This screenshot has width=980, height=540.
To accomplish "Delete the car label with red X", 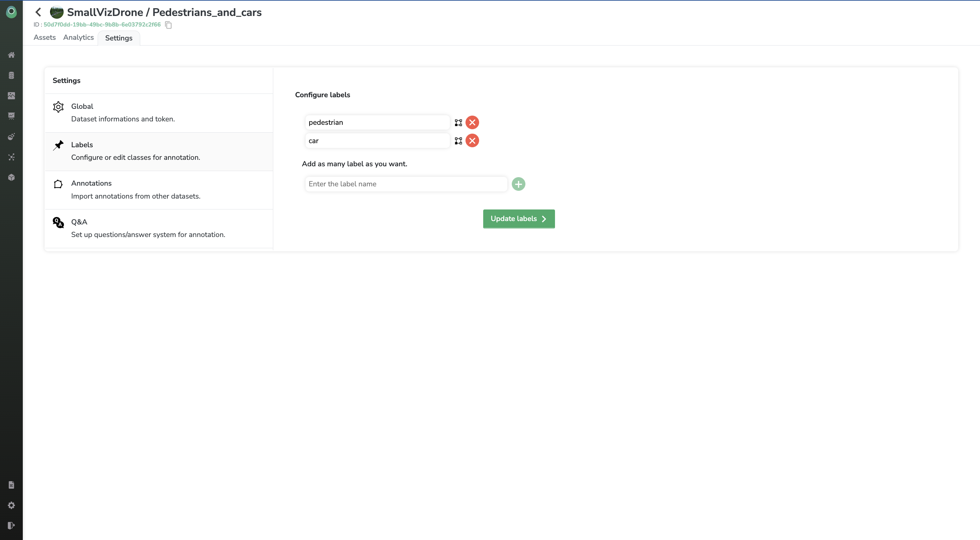I will point(472,141).
